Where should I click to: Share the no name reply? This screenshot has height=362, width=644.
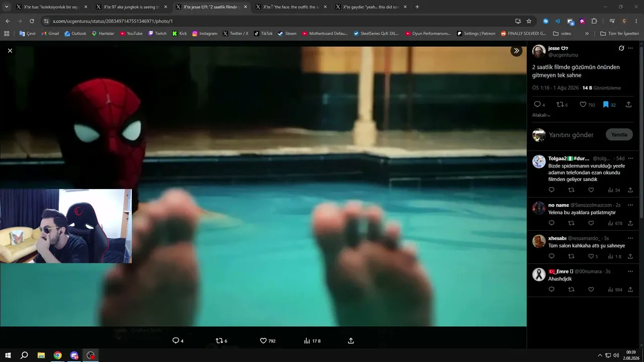(x=630, y=223)
